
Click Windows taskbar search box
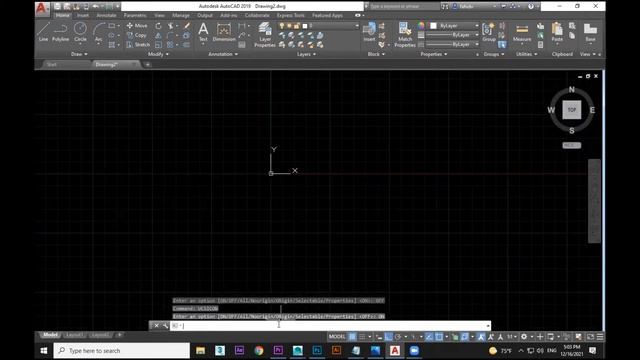coord(122,351)
